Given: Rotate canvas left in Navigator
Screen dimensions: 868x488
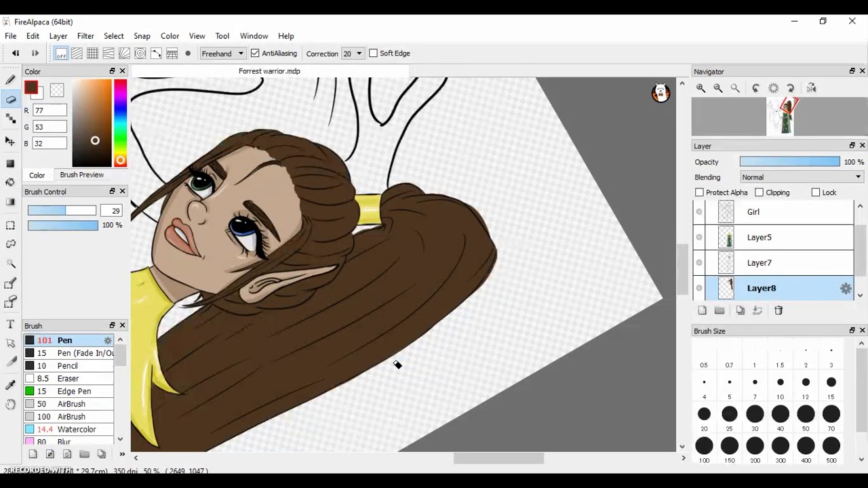Looking at the screenshot, I should [x=755, y=88].
